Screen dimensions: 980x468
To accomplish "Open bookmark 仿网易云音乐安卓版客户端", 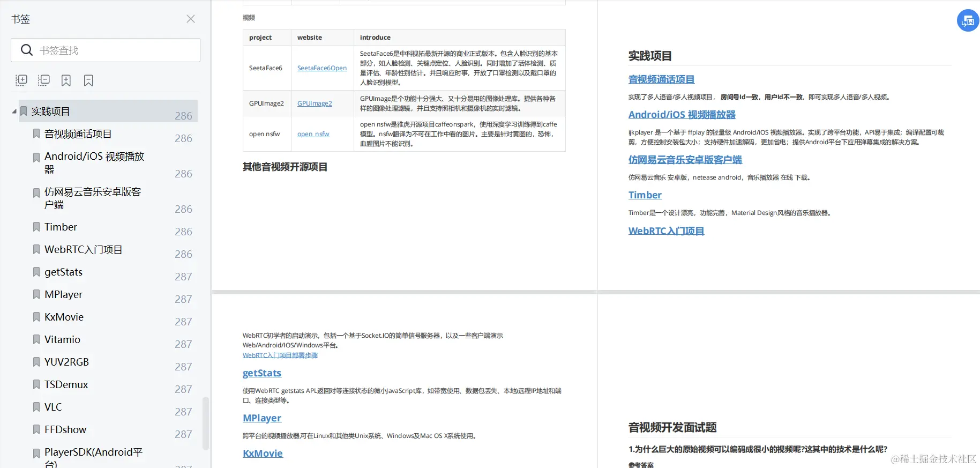I will coord(93,198).
